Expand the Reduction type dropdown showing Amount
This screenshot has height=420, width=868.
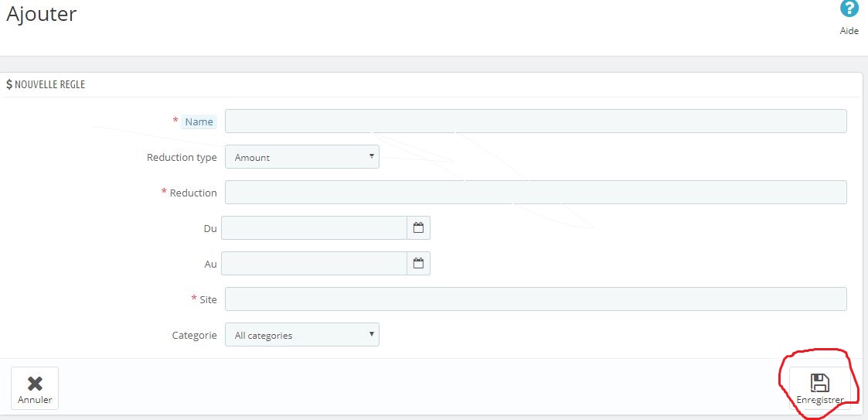click(x=301, y=157)
